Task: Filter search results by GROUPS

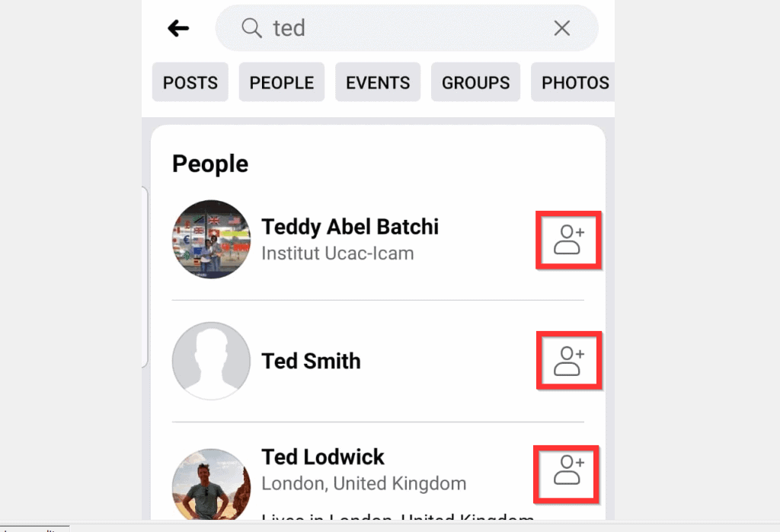Action: click(x=475, y=82)
